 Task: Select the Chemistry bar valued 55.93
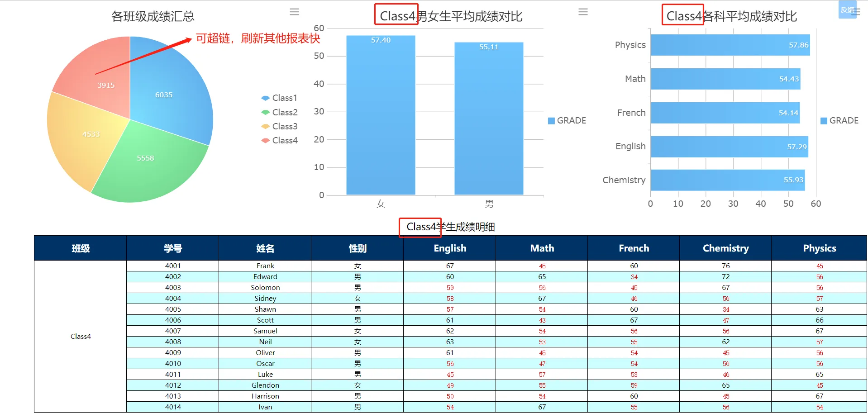[727, 180]
